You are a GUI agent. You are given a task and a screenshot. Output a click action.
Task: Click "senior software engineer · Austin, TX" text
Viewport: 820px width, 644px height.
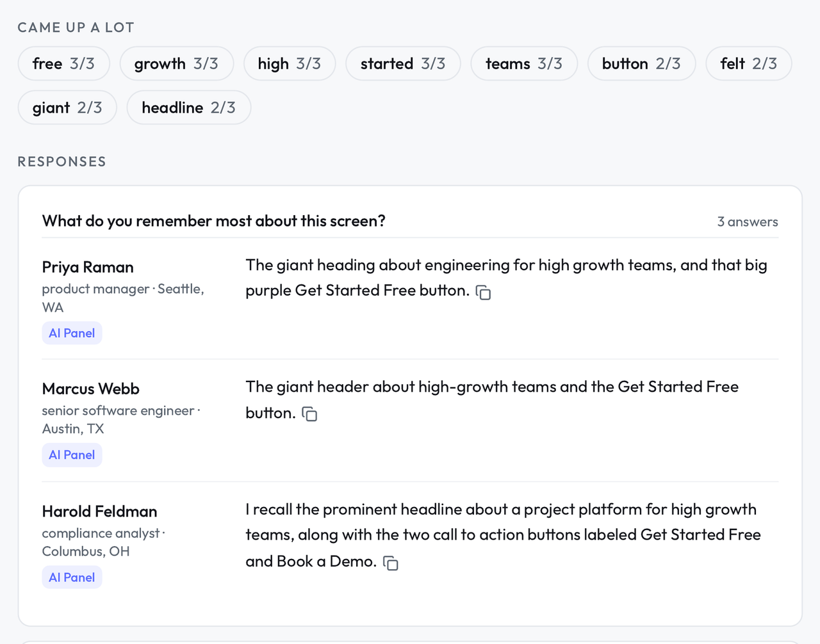121,419
